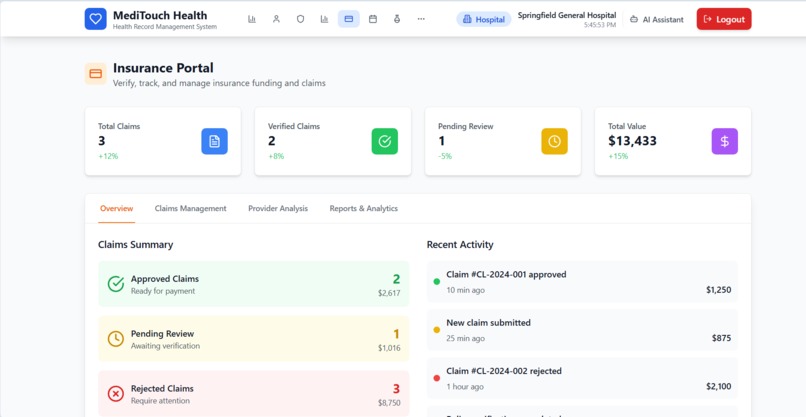Click the $1,016 pending review amount
The image size is (806, 417).
(x=389, y=348)
